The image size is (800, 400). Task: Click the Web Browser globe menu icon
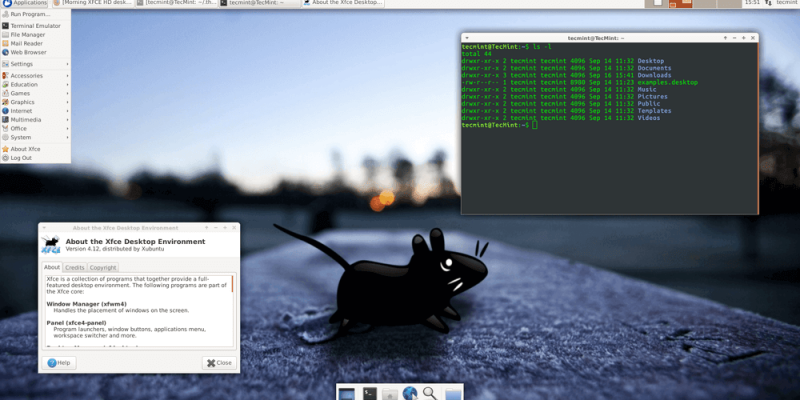6,52
